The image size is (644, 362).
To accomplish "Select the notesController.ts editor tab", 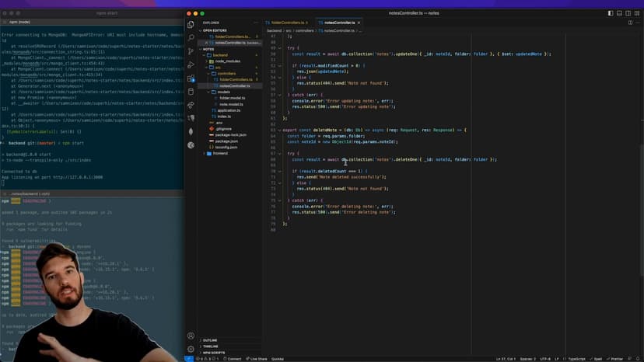I will click(338, 23).
